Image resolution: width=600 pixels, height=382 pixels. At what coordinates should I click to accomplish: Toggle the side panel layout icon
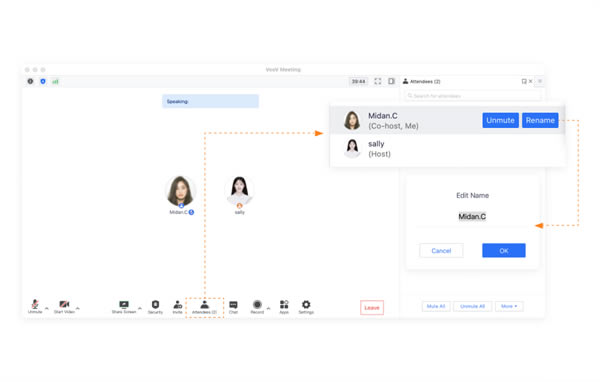pos(391,81)
